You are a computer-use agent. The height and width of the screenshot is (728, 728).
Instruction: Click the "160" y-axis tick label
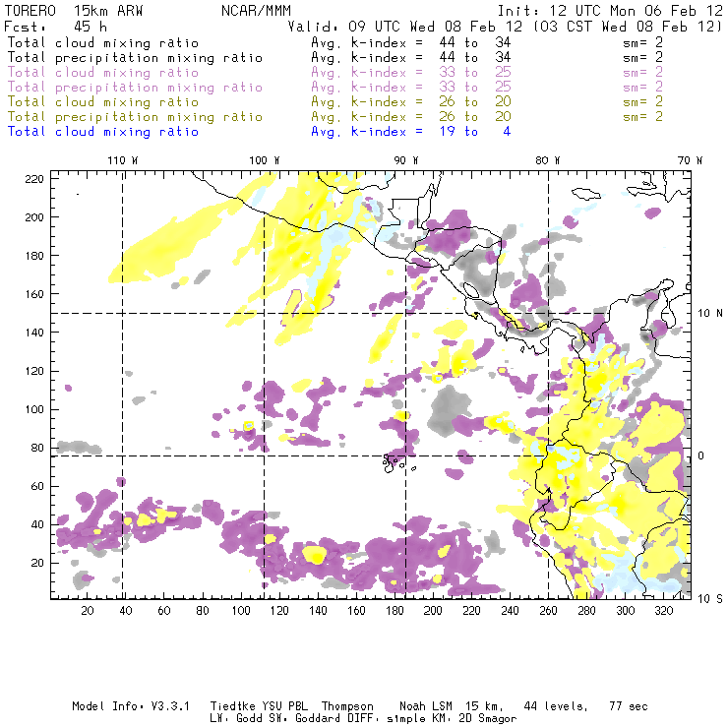click(33, 294)
